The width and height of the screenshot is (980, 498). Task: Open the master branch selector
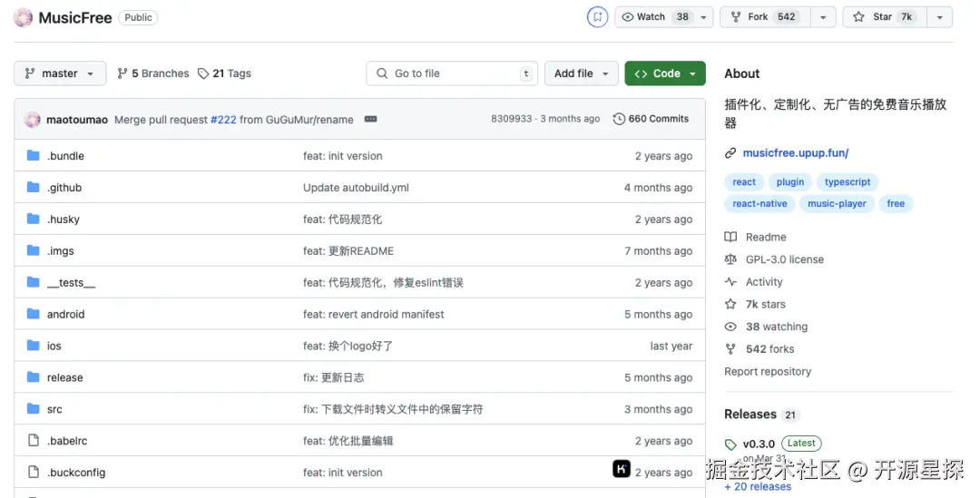[x=60, y=73]
